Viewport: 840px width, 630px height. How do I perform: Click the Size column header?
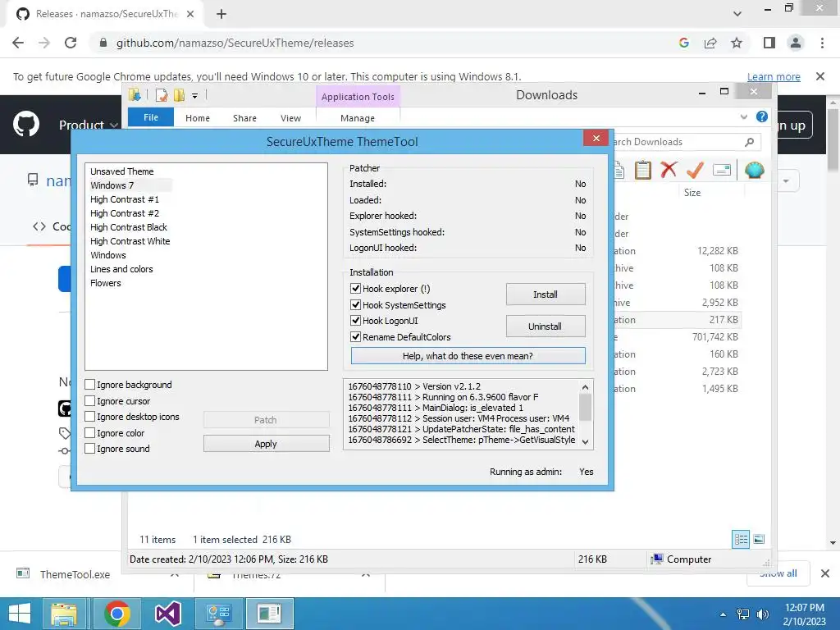(692, 192)
